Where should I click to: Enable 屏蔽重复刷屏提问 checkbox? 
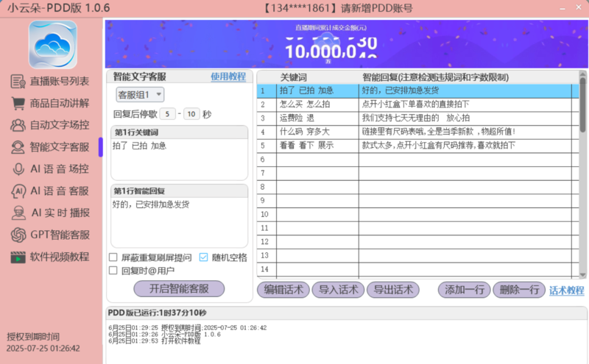click(113, 257)
